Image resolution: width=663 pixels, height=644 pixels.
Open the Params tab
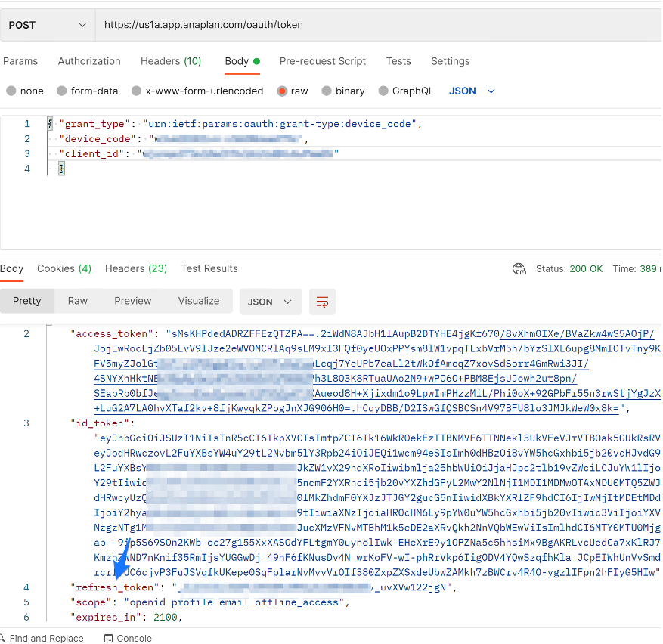point(20,61)
